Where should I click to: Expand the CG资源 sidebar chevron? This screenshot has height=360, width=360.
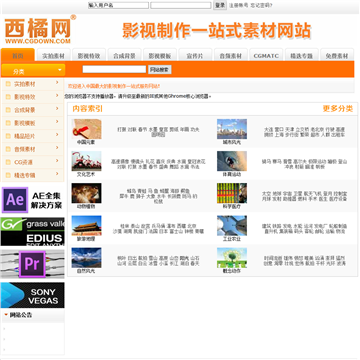(57, 160)
